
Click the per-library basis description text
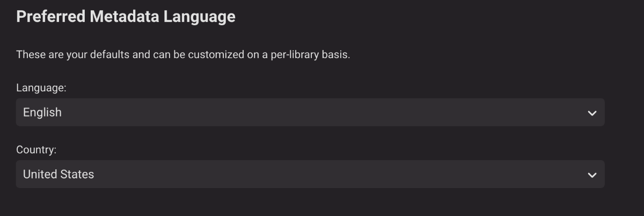coord(182,54)
